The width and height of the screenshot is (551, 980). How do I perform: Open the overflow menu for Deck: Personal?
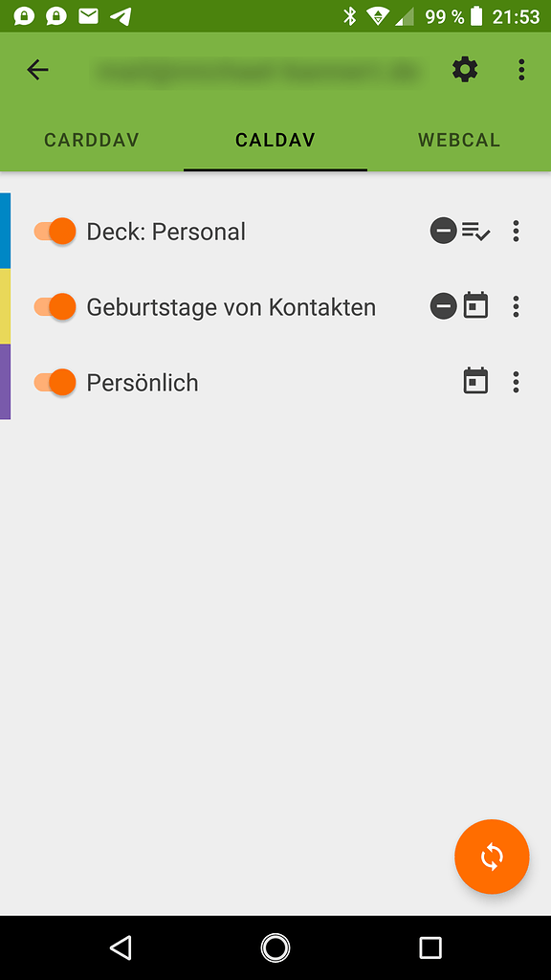click(x=516, y=231)
